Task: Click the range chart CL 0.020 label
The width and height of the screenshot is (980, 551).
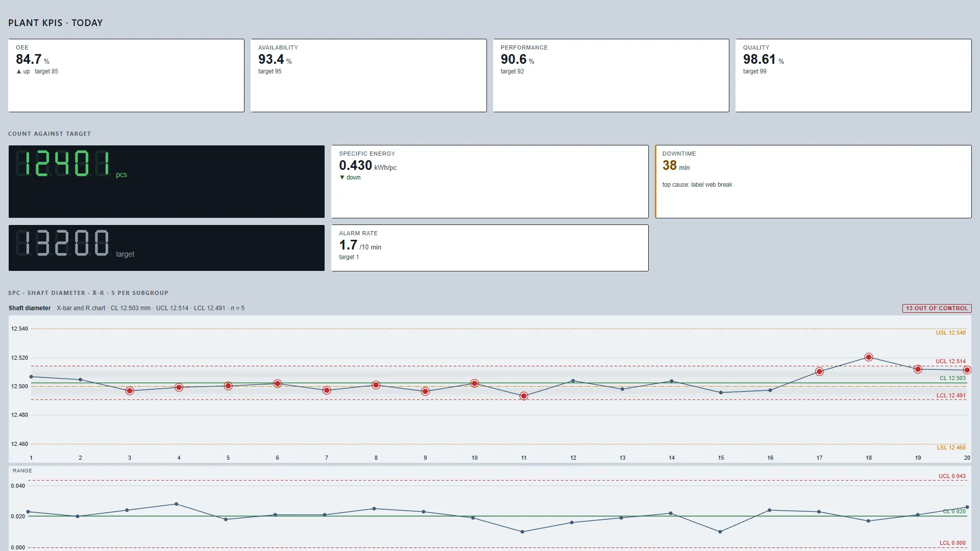Action: [954, 511]
